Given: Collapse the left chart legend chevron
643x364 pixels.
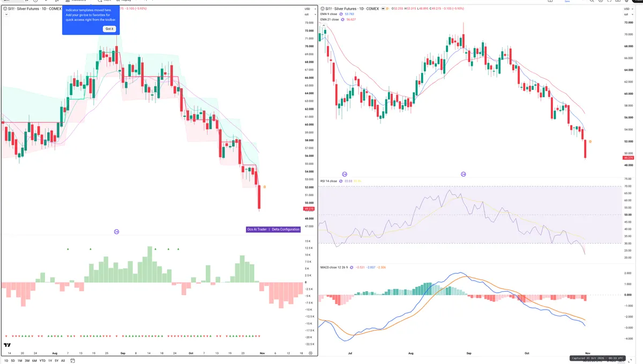Looking at the screenshot, I should coord(5,15).
